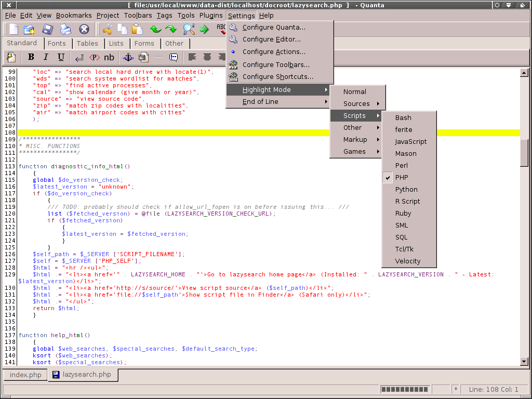Switch to the Tables toolbar tab
532x399 pixels.
(x=87, y=44)
